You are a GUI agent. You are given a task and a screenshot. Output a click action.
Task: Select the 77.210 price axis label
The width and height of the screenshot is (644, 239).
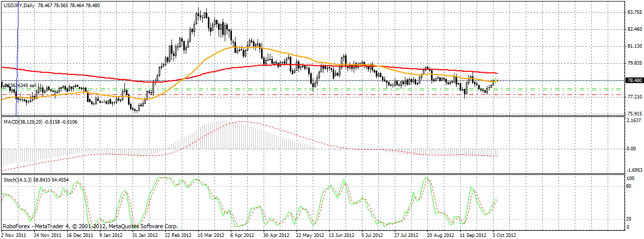[634, 97]
